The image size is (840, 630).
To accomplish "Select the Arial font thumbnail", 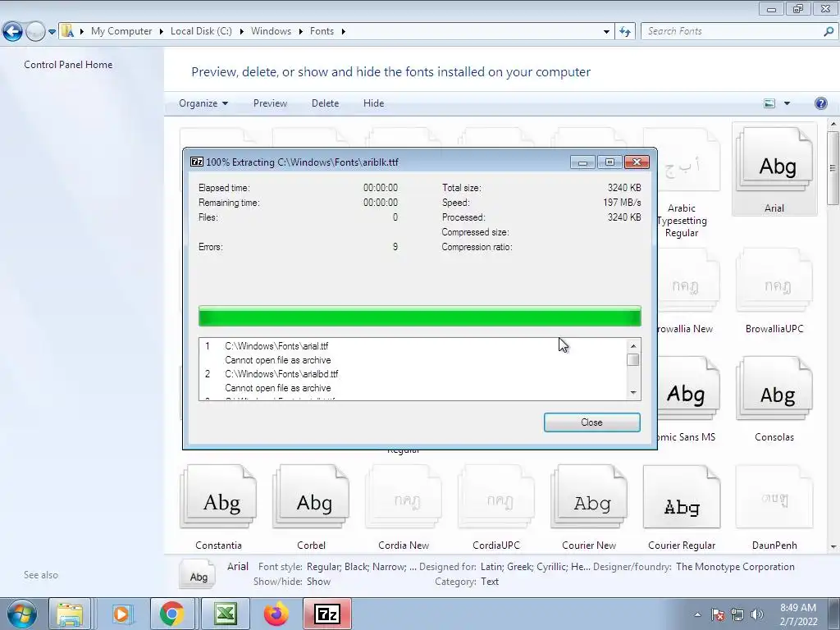I will pos(774,169).
